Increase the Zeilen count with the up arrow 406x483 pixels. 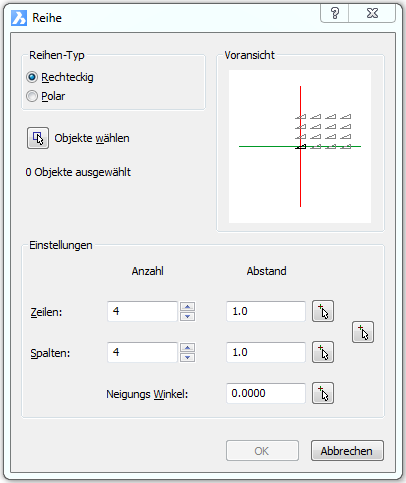click(x=187, y=306)
